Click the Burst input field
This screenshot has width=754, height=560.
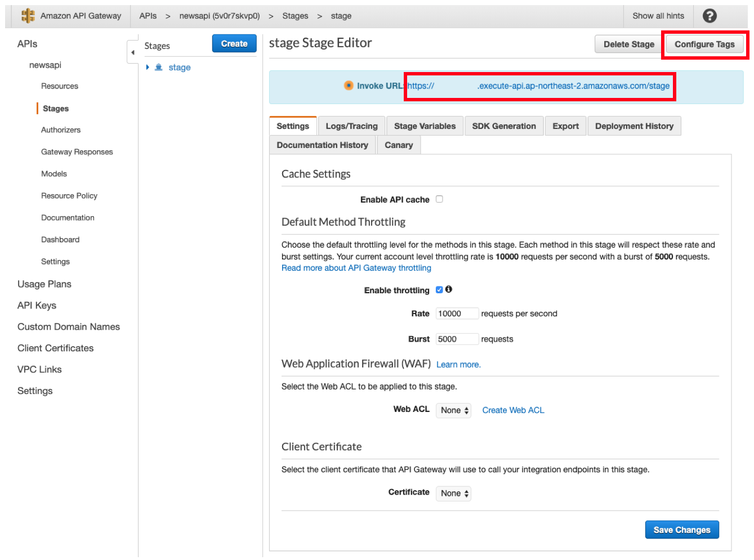point(457,339)
